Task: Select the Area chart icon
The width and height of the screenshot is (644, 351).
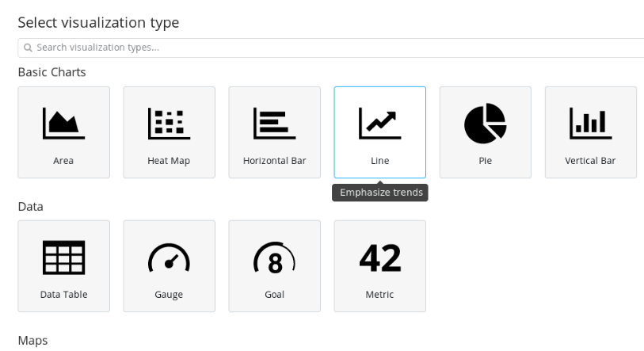Action: (63, 123)
